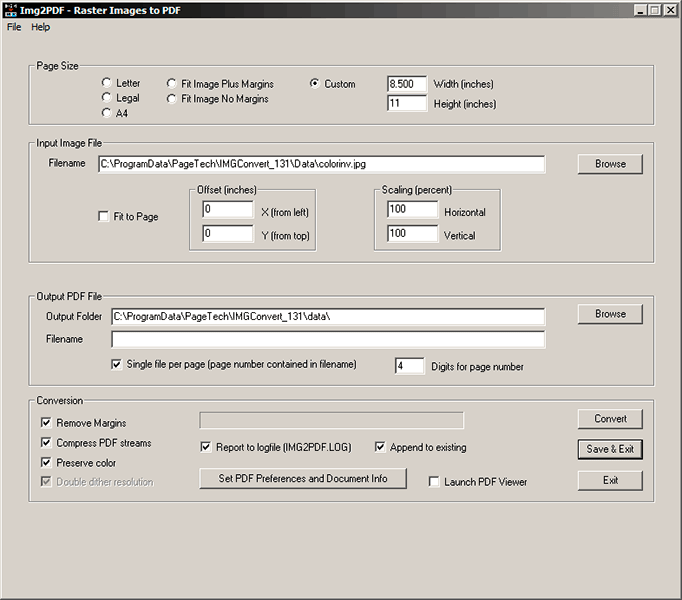Click the Output Folder field
Viewport: 682px width, 600px height.
[x=328, y=317]
